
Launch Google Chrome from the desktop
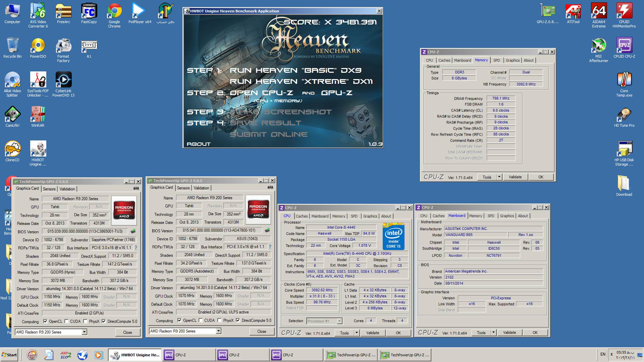click(114, 15)
